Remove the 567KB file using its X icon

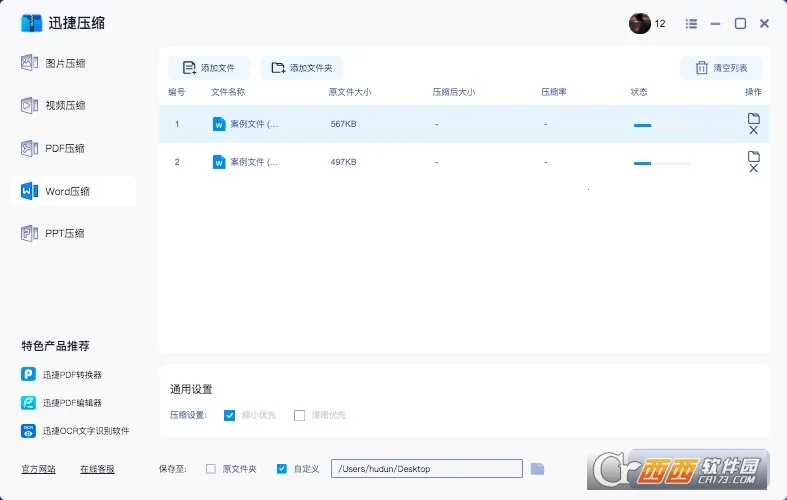pyautogui.click(x=753, y=131)
